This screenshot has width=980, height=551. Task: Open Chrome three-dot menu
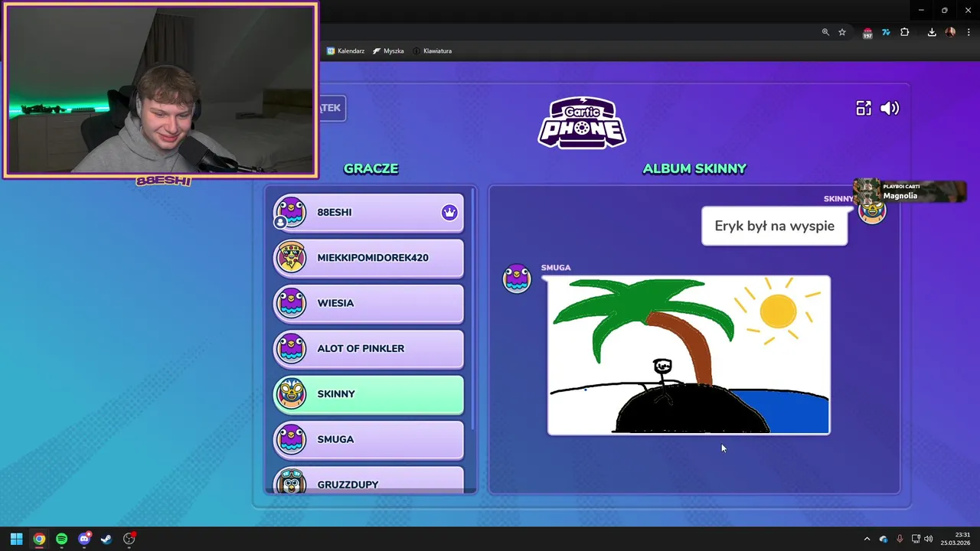coord(969,32)
